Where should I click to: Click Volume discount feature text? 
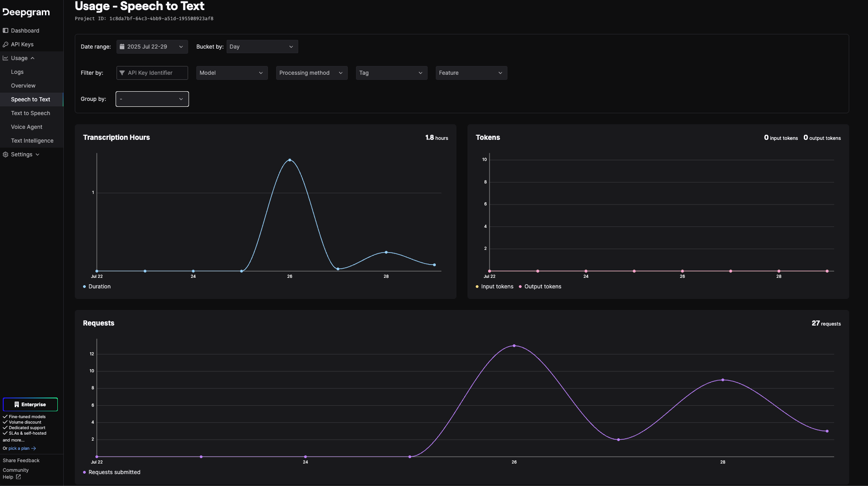point(25,422)
